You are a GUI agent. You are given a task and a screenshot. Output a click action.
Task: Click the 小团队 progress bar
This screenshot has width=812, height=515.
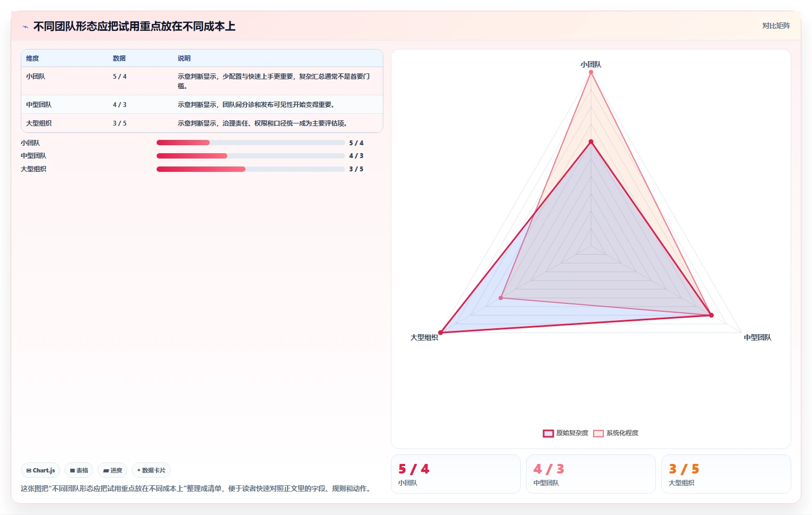[x=251, y=143]
